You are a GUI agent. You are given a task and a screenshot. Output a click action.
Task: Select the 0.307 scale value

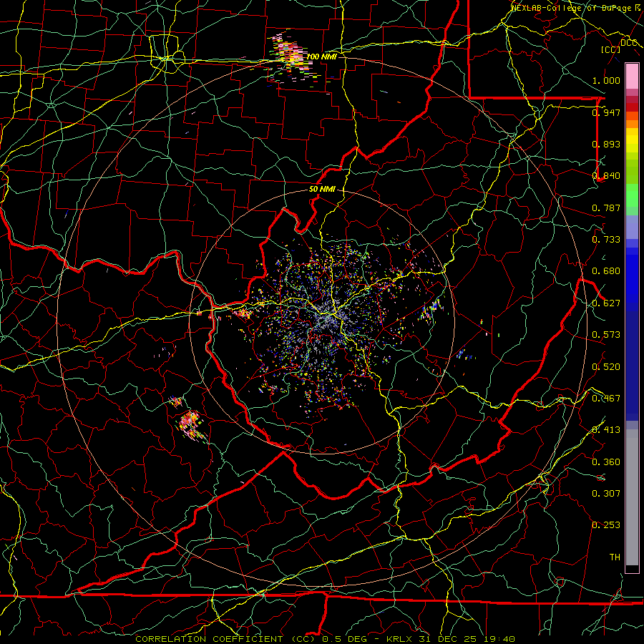tap(606, 494)
